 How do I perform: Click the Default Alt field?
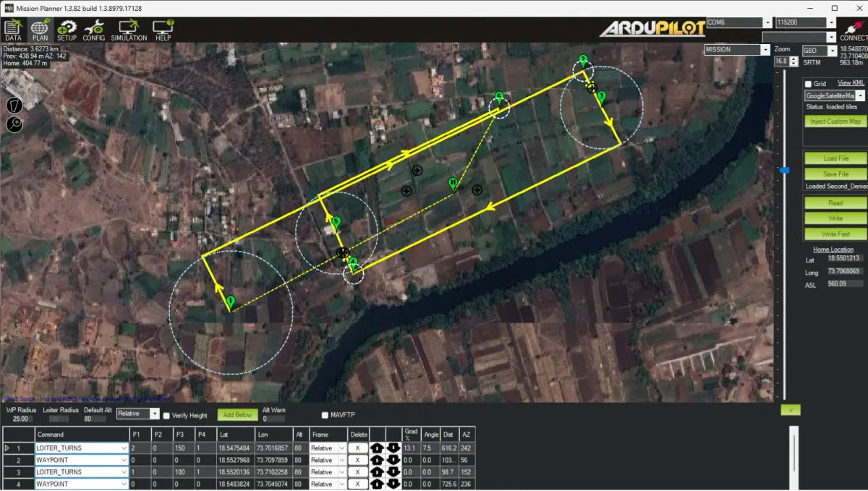click(96, 419)
